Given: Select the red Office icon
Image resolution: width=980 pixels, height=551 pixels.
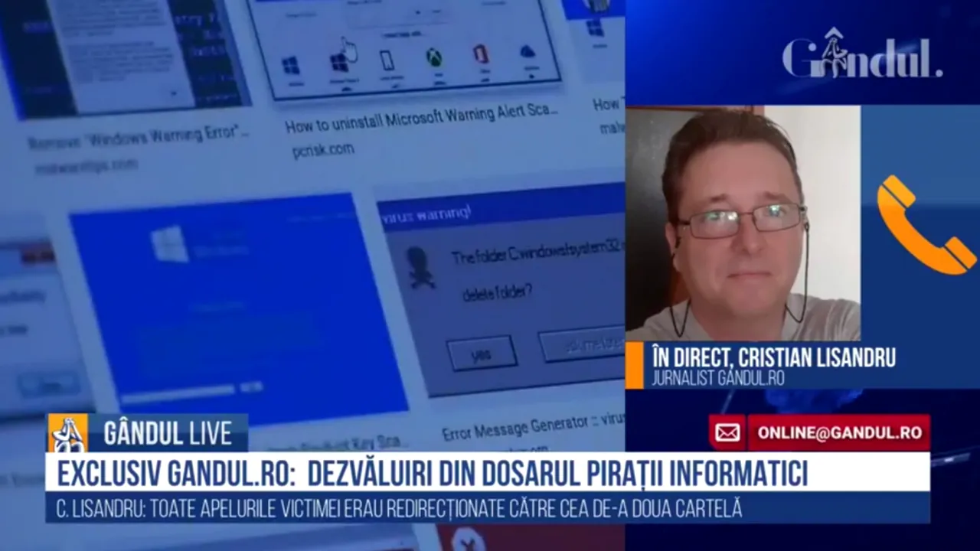Looking at the screenshot, I should click(481, 55).
